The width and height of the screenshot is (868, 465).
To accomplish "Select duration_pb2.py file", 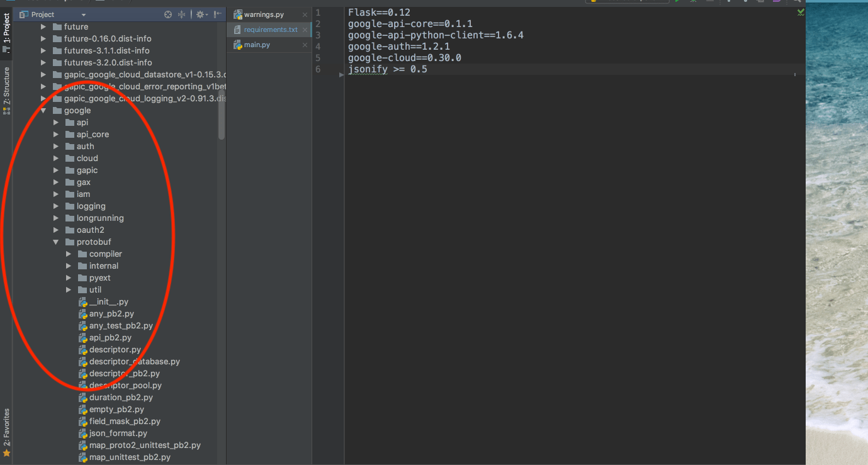I will click(x=121, y=398).
